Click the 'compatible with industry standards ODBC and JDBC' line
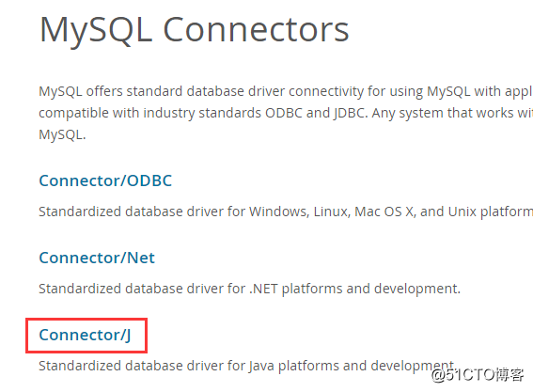This screenshot has height=392, width=533. pos(286,113)
